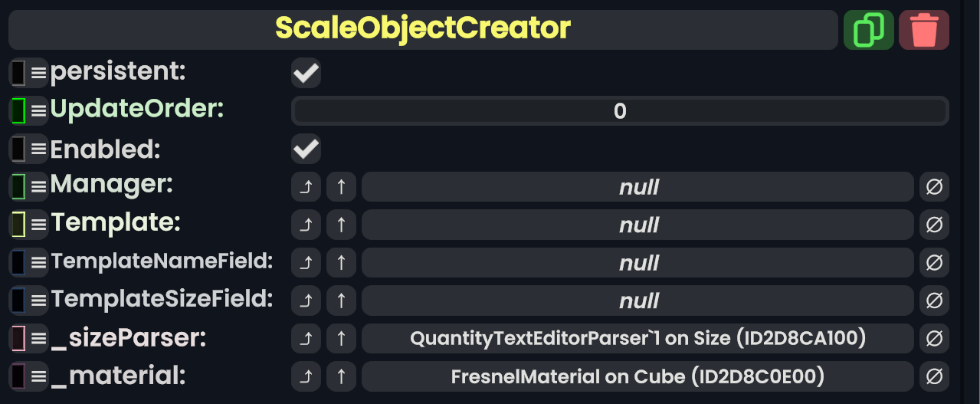This screenshot has height=404, width=980.
Task: Click the QuantityTextEditorParser on Size reference
Action: [x=637, y=338]
